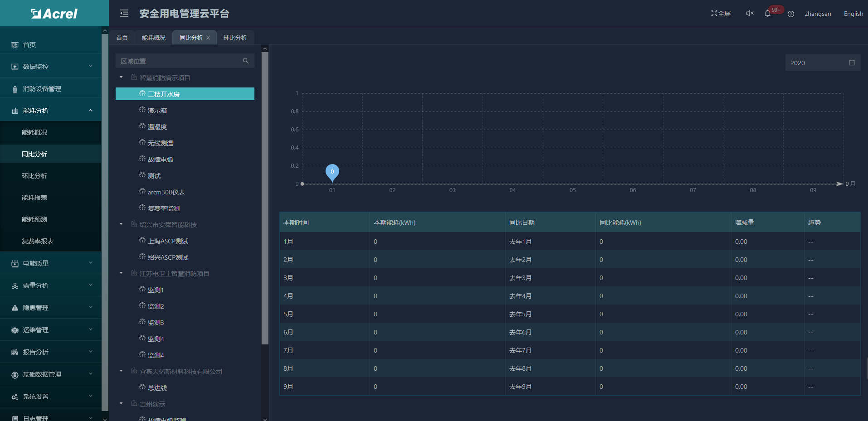Click the search magnifier in 区域位置 box
868x421 pixels.
click(x=246, y=61)
